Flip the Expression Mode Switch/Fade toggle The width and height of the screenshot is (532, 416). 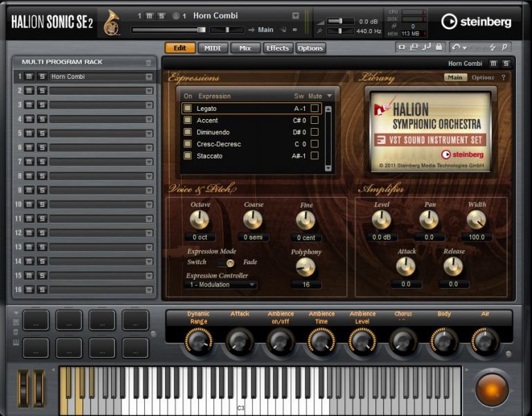click(225, 263)
